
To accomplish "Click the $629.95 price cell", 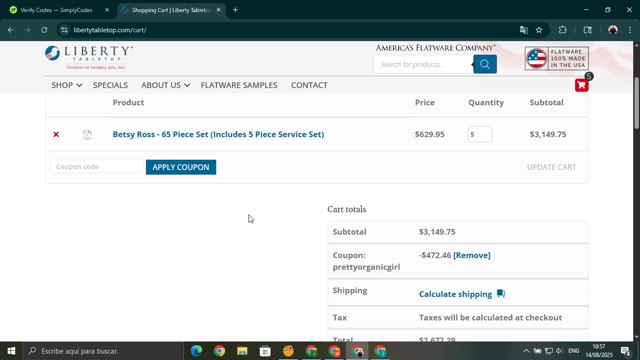I will (x=430, y=134).
